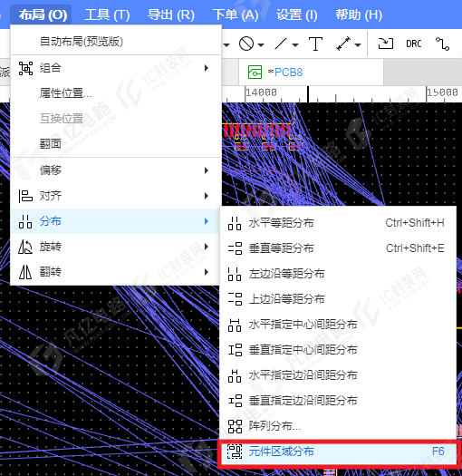Viewport: 462px width, 476px height.
Task: Select the dimension measure tool
Action: tap(343, 44)
